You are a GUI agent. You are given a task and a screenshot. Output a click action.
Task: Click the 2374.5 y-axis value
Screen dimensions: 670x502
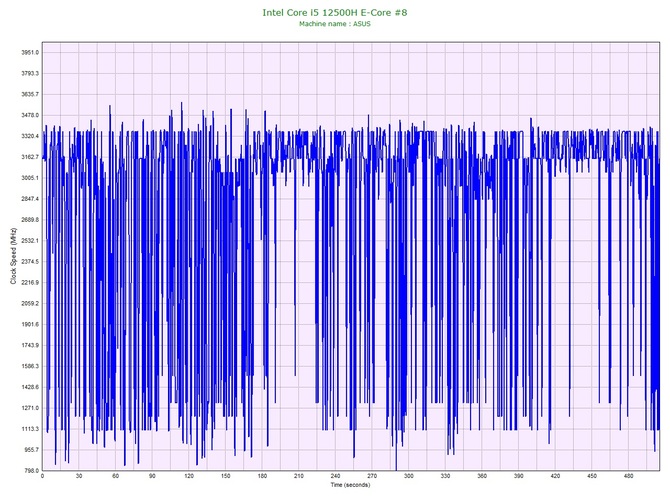pos(30,262)
